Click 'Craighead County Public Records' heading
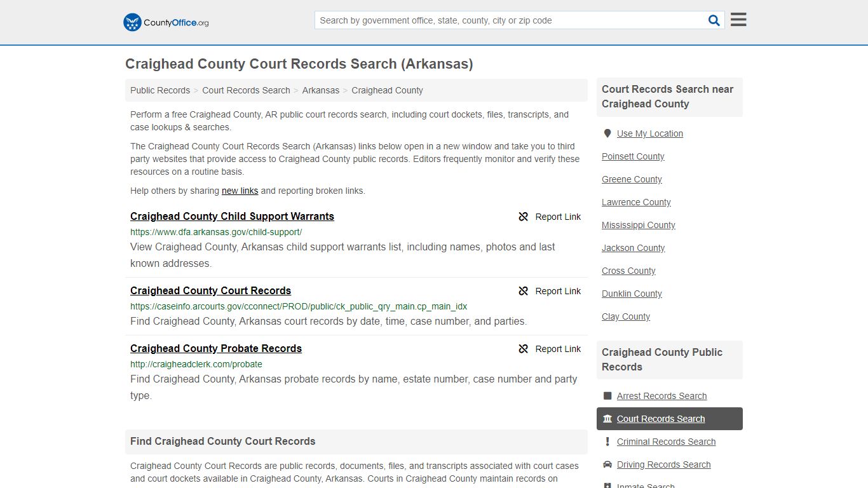This screenshot has width=868, height=488. click(662, 360)
